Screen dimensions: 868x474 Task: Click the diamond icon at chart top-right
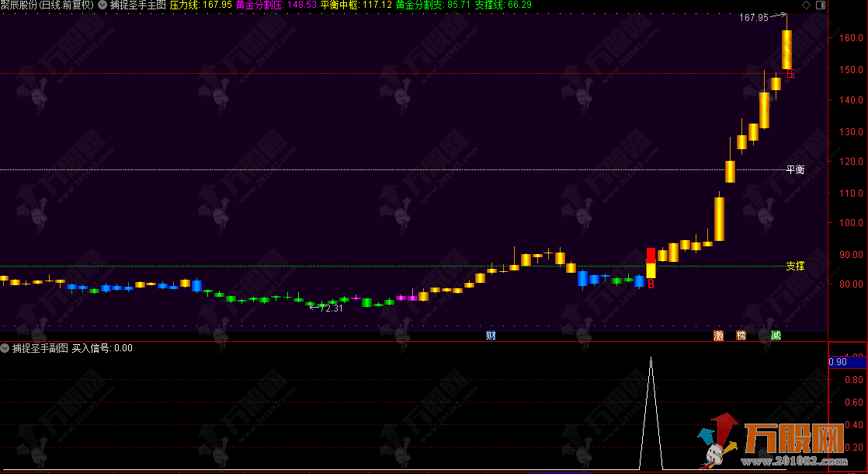pyautogui.click(x=806, y=5)
